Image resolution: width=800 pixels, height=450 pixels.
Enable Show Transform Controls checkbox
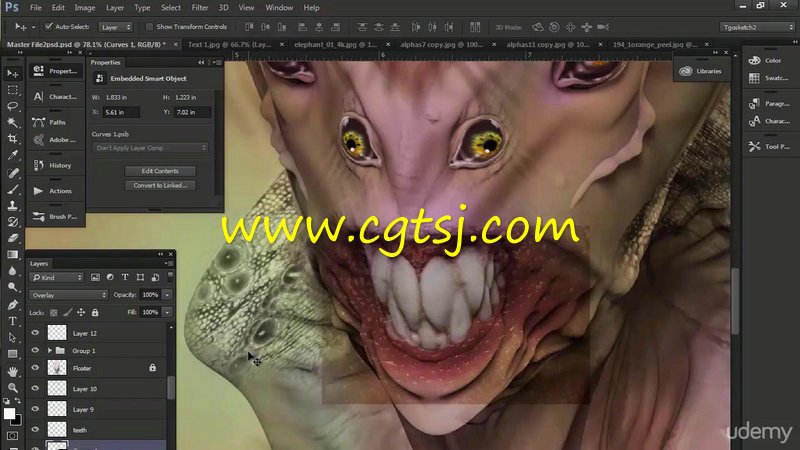[x=149, y=27]
